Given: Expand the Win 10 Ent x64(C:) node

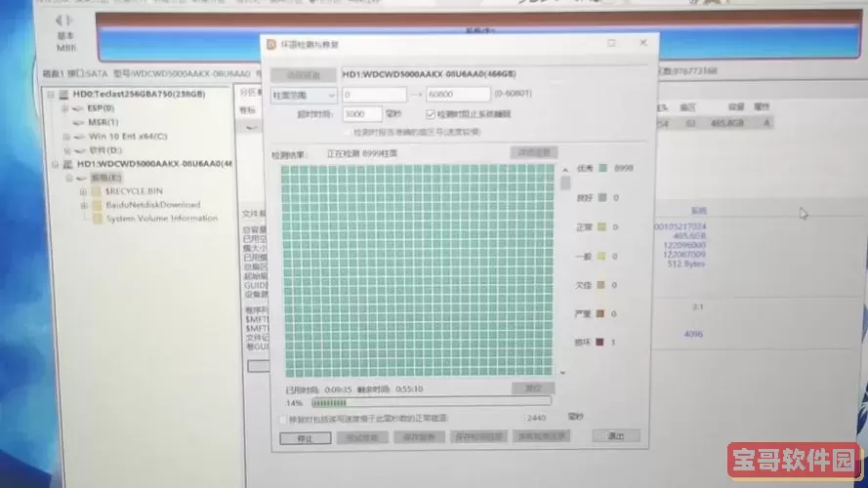Looking at the screenshot, I should click(66, 137).
